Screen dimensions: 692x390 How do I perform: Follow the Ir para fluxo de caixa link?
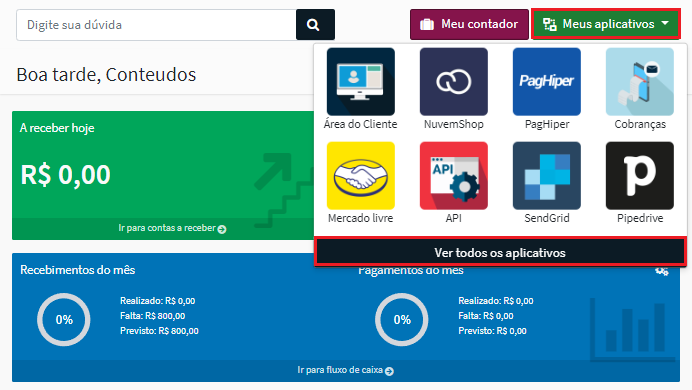345,370
